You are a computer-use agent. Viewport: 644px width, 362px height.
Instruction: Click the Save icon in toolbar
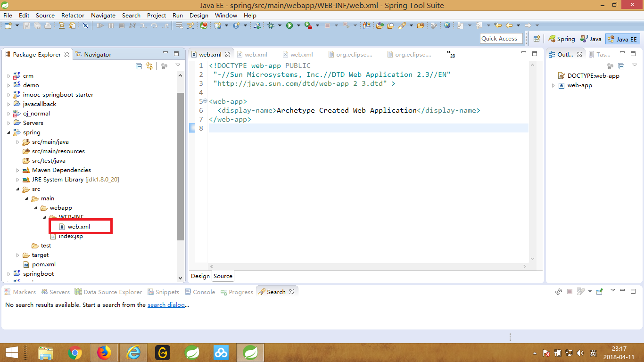click(x=26, y=25)
